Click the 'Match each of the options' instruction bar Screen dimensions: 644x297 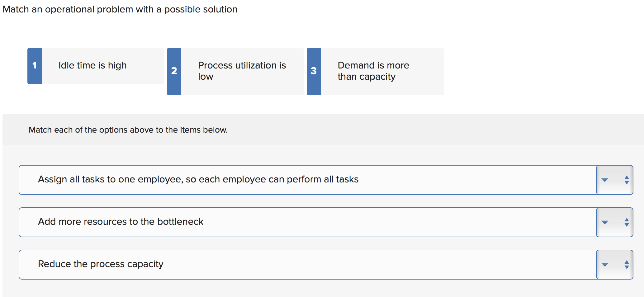click(128, 130)
